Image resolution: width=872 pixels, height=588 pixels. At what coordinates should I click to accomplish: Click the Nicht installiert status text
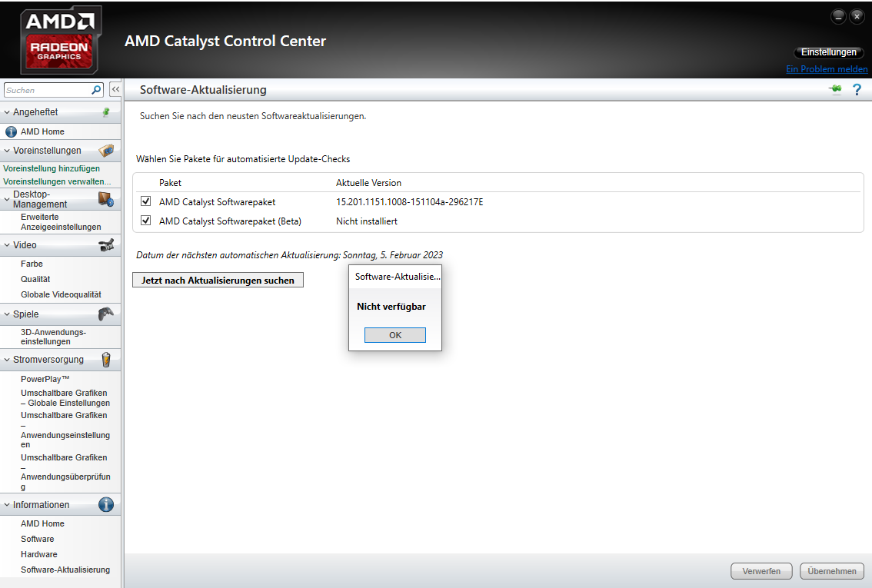click(x=367, y=221)
